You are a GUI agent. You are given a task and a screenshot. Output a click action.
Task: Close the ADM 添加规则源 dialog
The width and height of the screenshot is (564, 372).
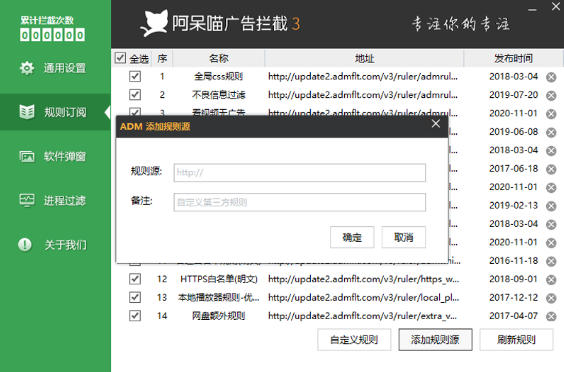436,124
